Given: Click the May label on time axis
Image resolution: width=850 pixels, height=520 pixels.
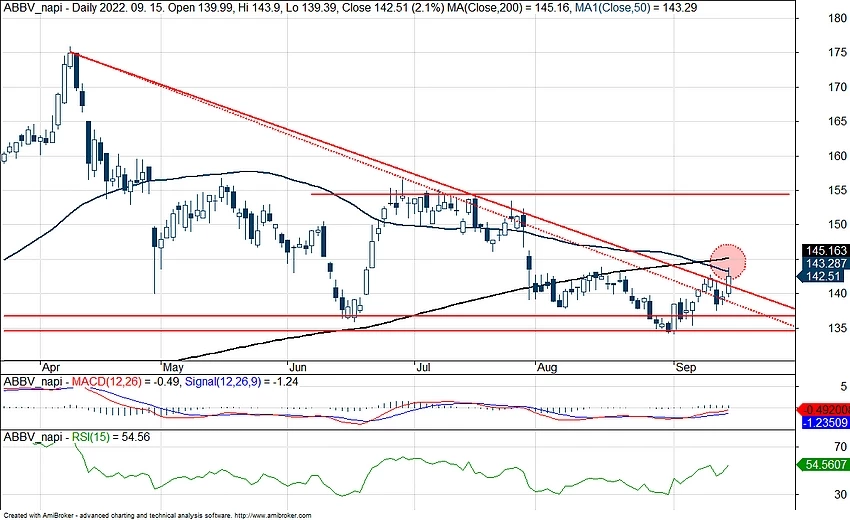Looking at the screenshot, I should tap(173, 368).
